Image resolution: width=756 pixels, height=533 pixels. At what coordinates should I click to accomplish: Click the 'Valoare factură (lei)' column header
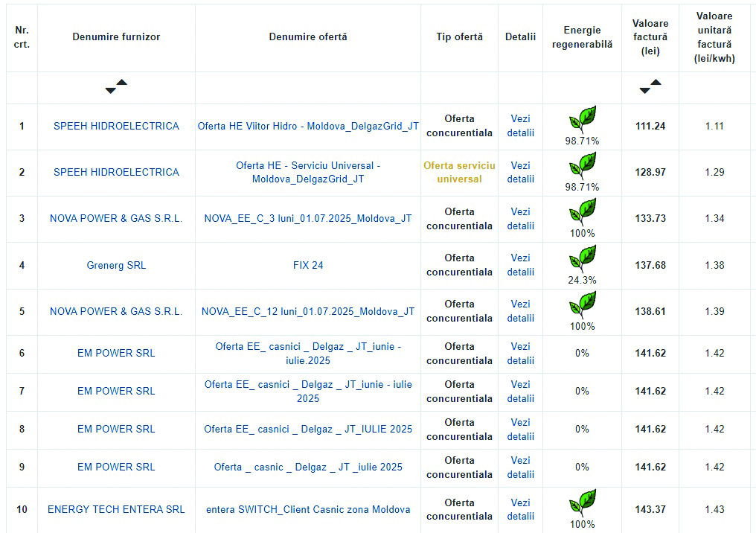650,37
